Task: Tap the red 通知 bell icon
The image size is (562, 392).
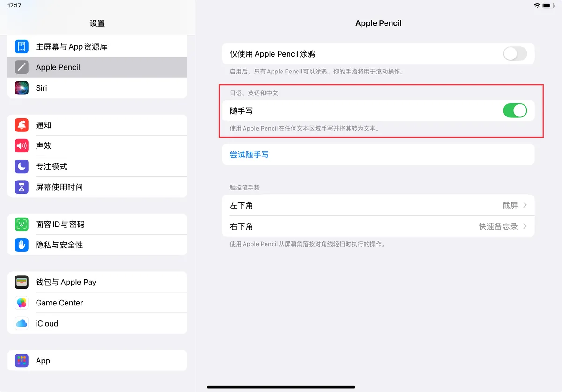Action: (22, 125)
